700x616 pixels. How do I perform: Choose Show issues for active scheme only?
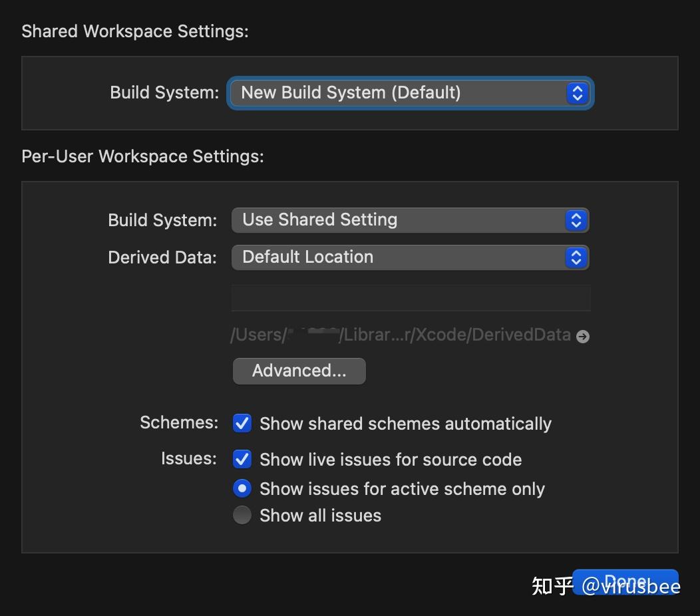pyautogui.click(x=242, y=488)
